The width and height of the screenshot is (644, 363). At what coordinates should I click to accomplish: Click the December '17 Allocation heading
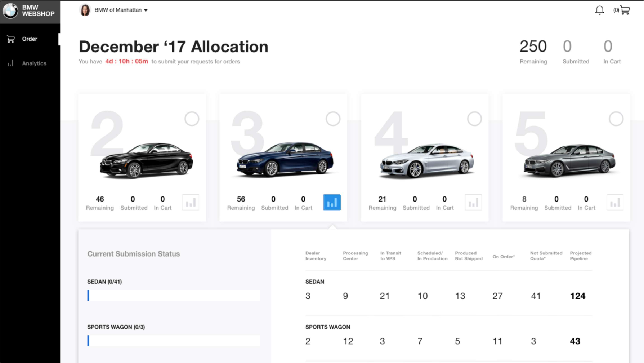(174, 47)
